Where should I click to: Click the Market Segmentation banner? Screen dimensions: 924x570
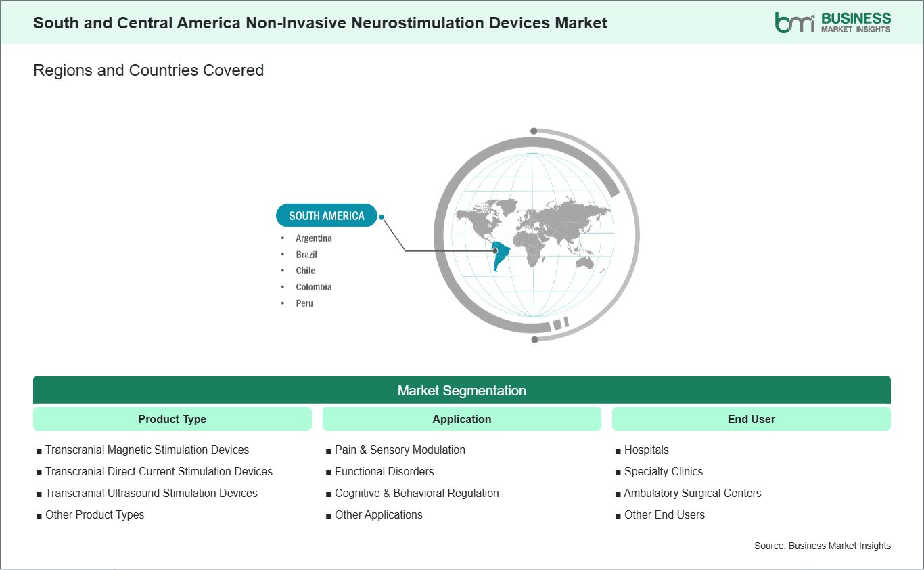coord(462,391)
